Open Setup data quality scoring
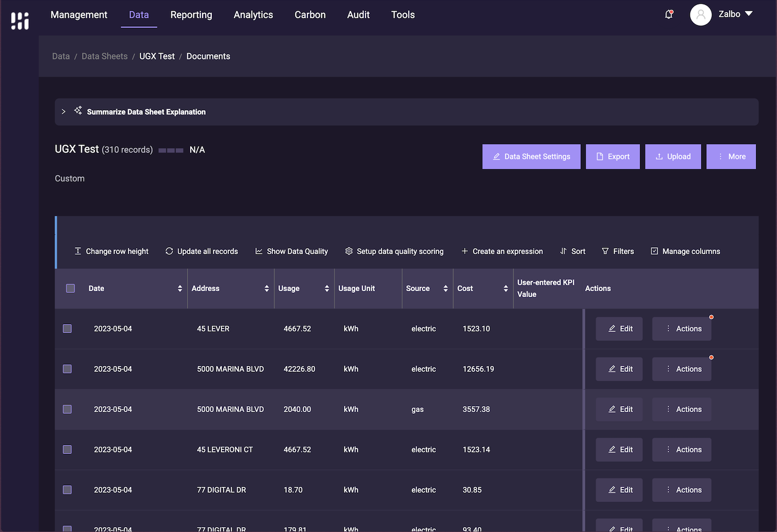The width and height of the screenshot is (777, 532). [x=394, y=251]
